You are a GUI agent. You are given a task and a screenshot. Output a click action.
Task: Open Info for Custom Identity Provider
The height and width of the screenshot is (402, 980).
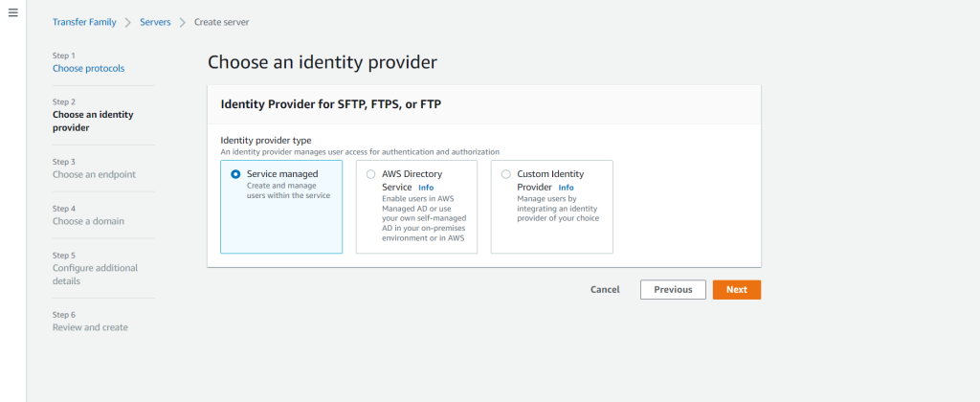point(566,188)
